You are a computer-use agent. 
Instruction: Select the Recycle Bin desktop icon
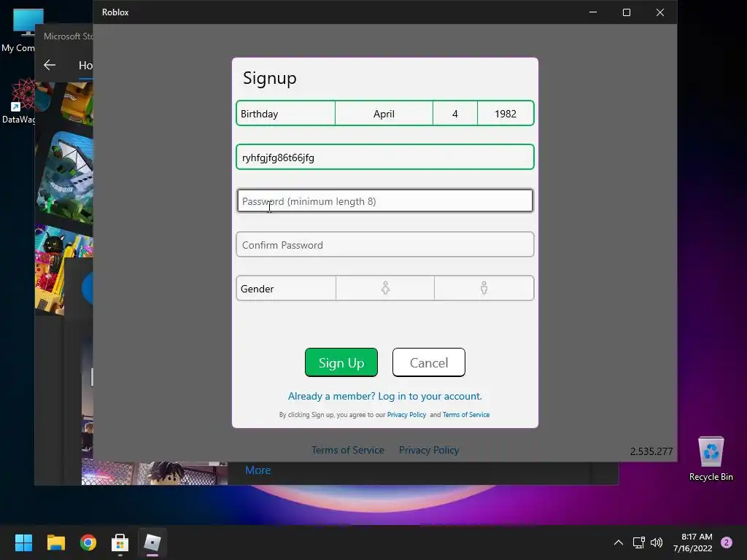[x=711, y=459]
